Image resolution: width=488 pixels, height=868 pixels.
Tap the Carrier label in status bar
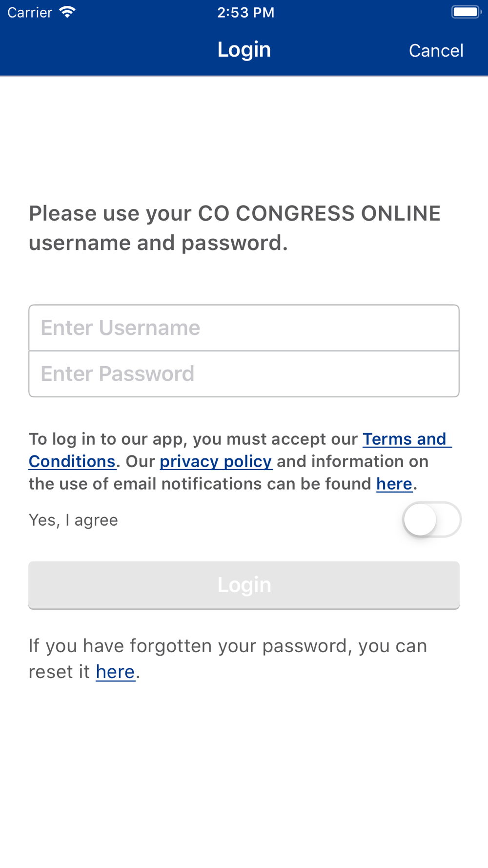pyautogui.click(x=30, y=12)
